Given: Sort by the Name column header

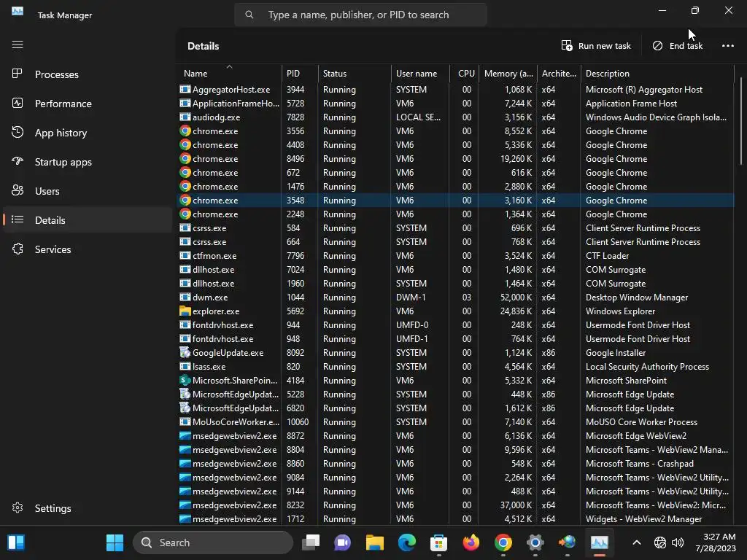Looking at the screenshot, I should click(x=229, y=73).
